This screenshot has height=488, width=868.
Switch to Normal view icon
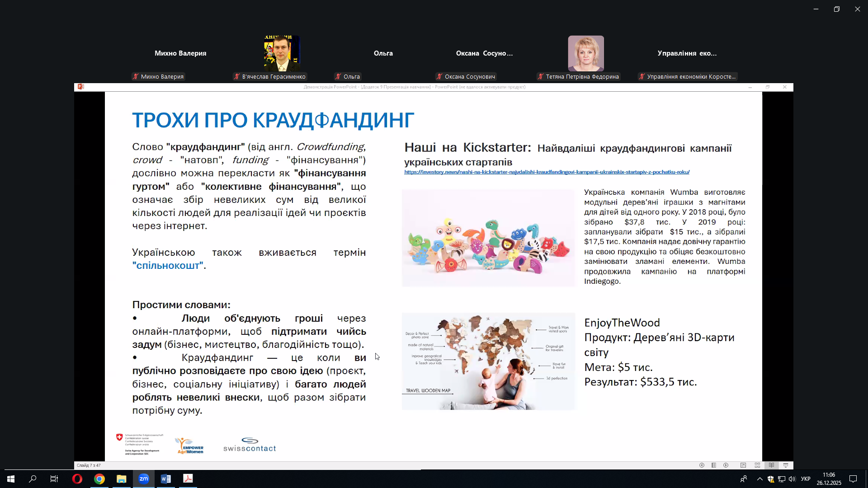pyautogui.click(x=743, y=465)
